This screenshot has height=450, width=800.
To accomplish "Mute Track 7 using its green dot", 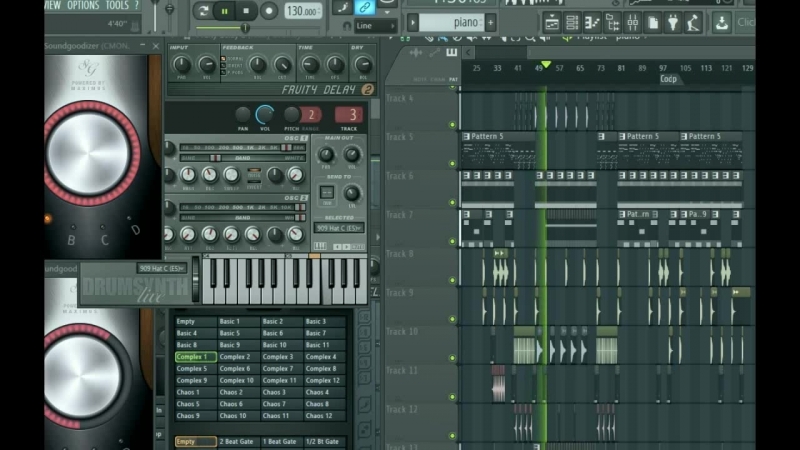I will click(x=452, y=241).
